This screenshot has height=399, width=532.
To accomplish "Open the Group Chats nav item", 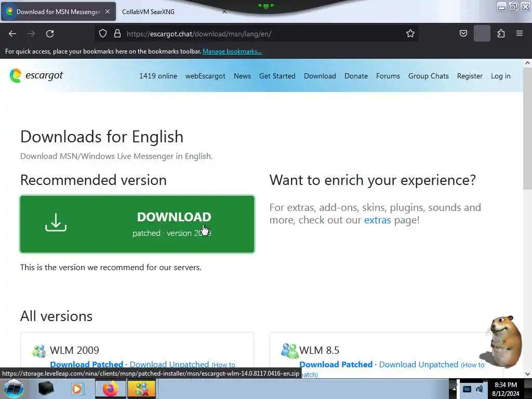I will tap(428, 76).
